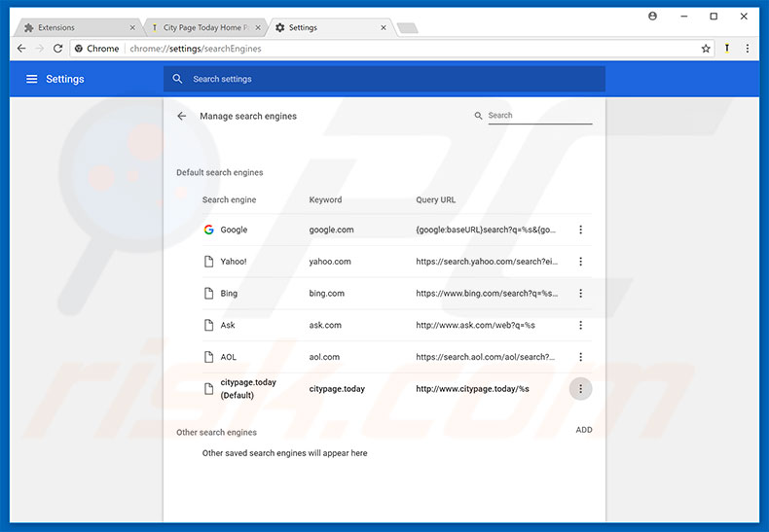Click the Keyword column header
769x532 pixels.
point(325,200)
